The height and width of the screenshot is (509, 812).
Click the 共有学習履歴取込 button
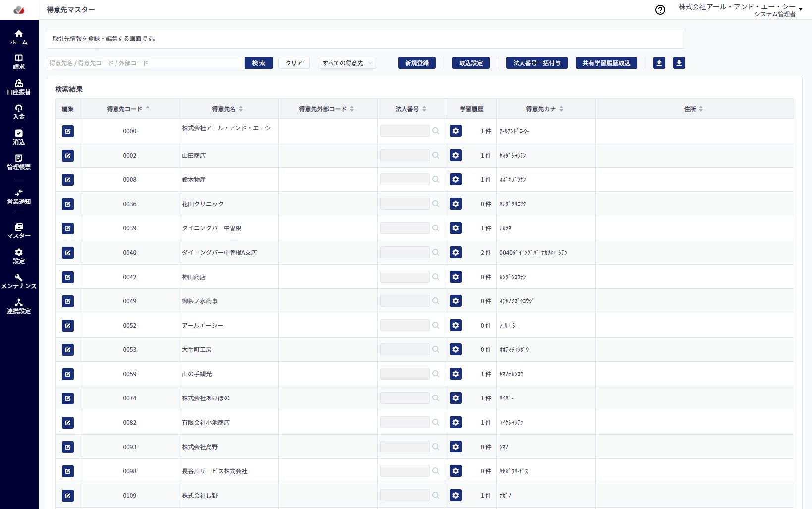point(606,63)
